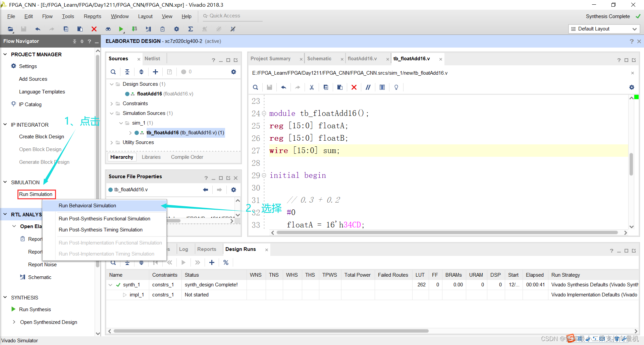This screenshot has height=345, width=644.
Task: Click the Undo arrow in main toolbar
Action: [x=38, y=29]
